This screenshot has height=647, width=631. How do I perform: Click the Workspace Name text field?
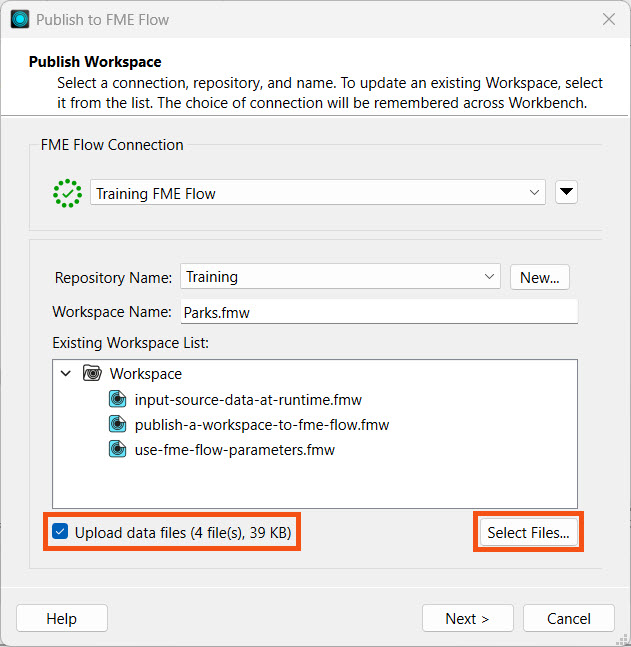[x=379, y=312]
